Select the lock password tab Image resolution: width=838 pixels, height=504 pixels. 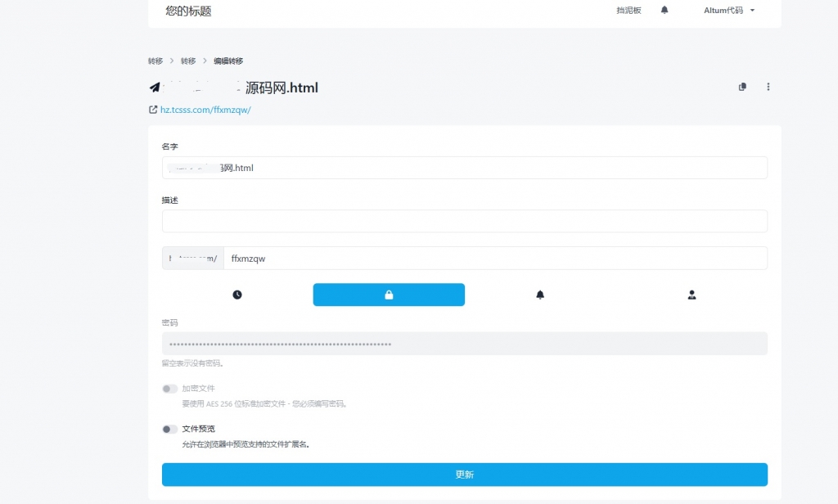coord(389,295)
